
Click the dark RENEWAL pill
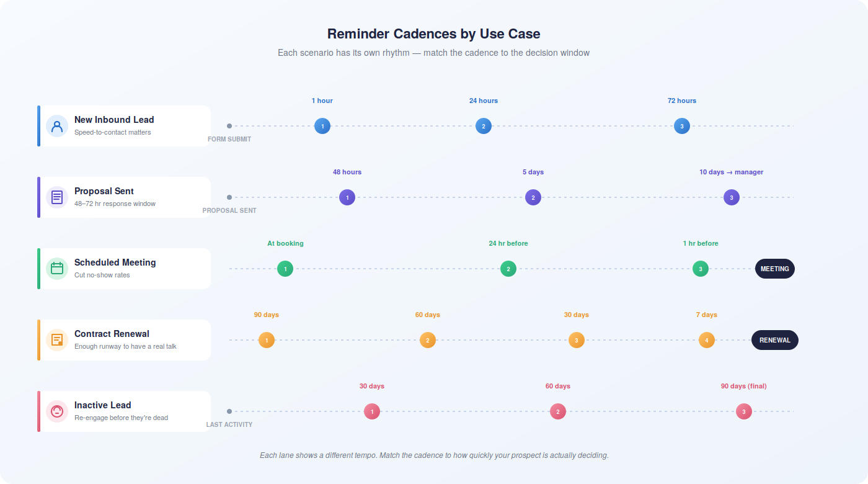tap(775, 340)
